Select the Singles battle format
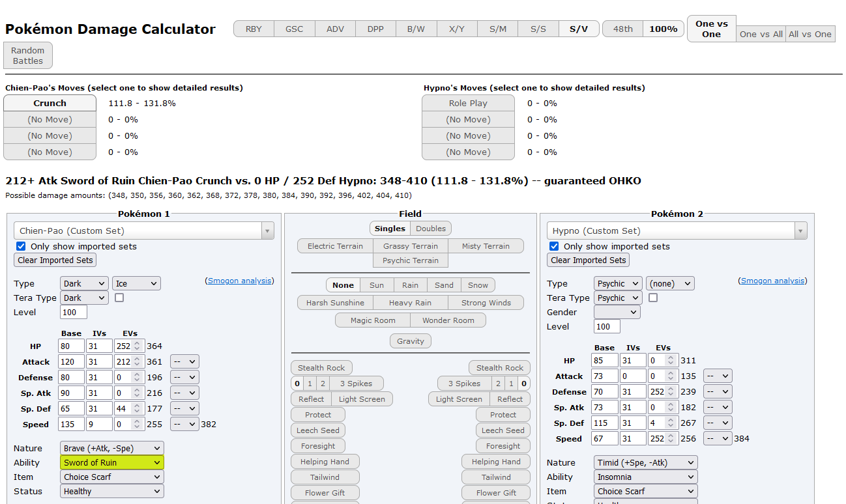The width and height of the screenshot is (846, 504). click(x=390, y=229)
